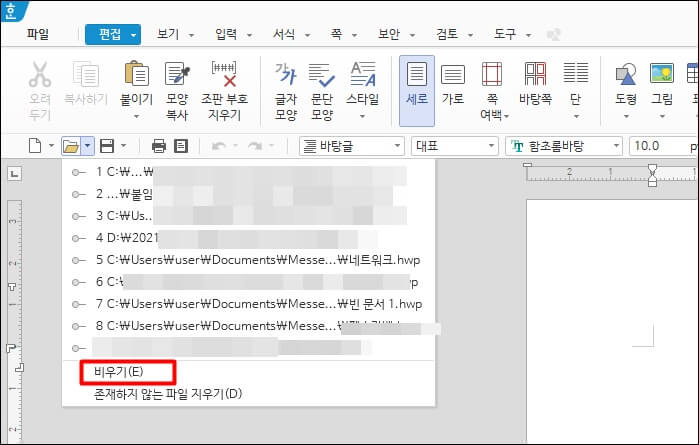
Task: Open Page Margins (쪽 여백) icon
Action: coord(492,74)
